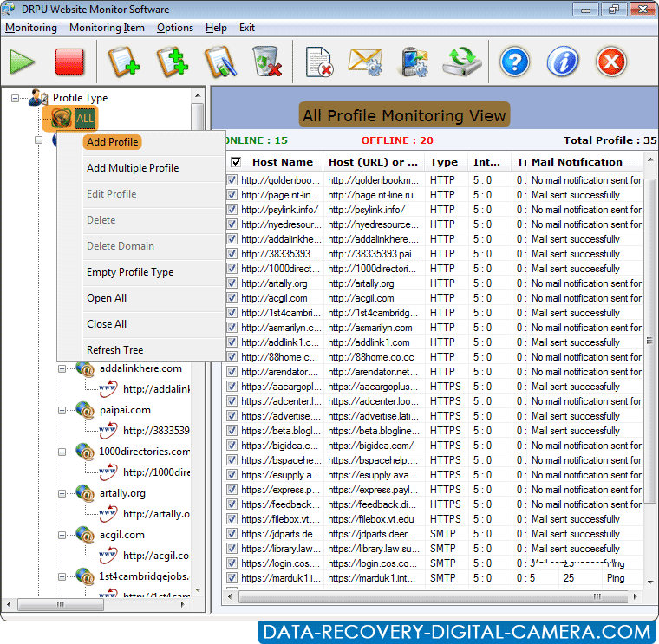The width and height of the screenshot is (659, 644).
Task: Sort by the Host Name column header
Action: click(x=283, y=162)
